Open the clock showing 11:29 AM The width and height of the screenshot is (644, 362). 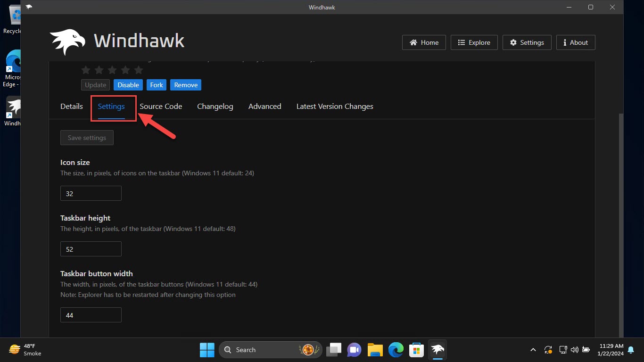tap(610, 350)
